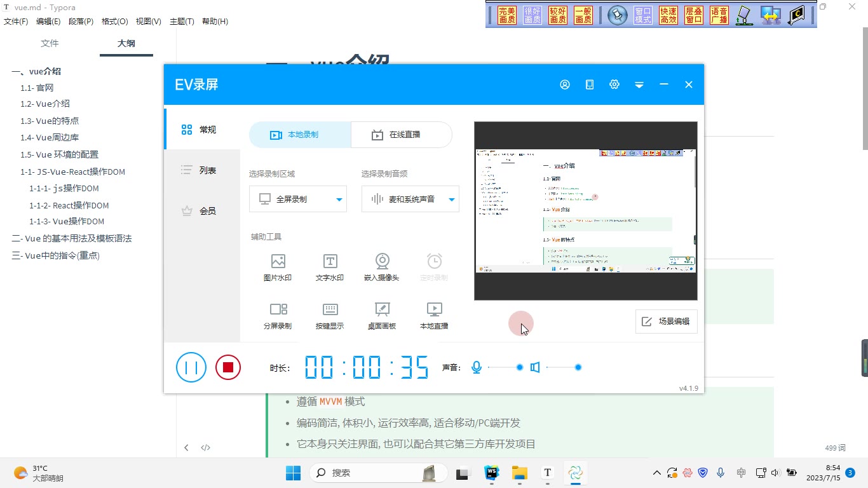Toggle Typora source code mode icon

tap(206, 447)
